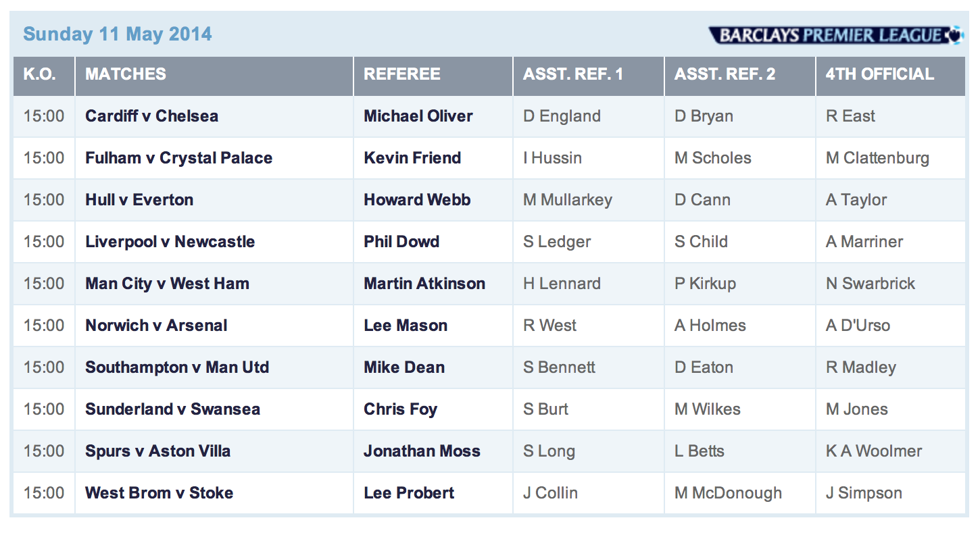Select assistant referee M McDonough
The height and width of the screenshot is (539, 980).
click(728, 493)
